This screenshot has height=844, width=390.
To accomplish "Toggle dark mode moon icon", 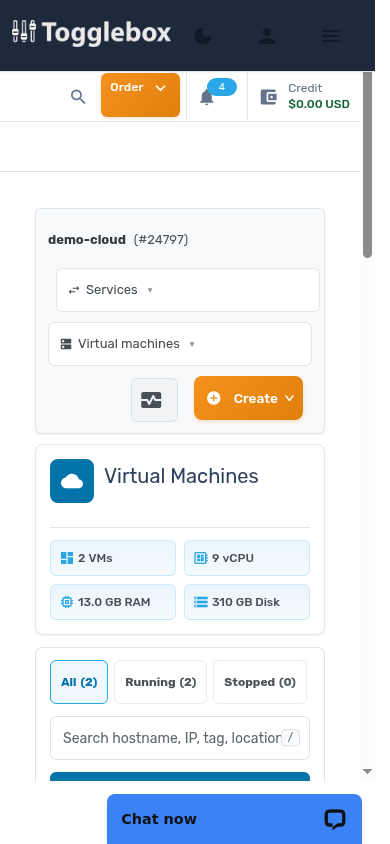I will (x=203, y=36).
